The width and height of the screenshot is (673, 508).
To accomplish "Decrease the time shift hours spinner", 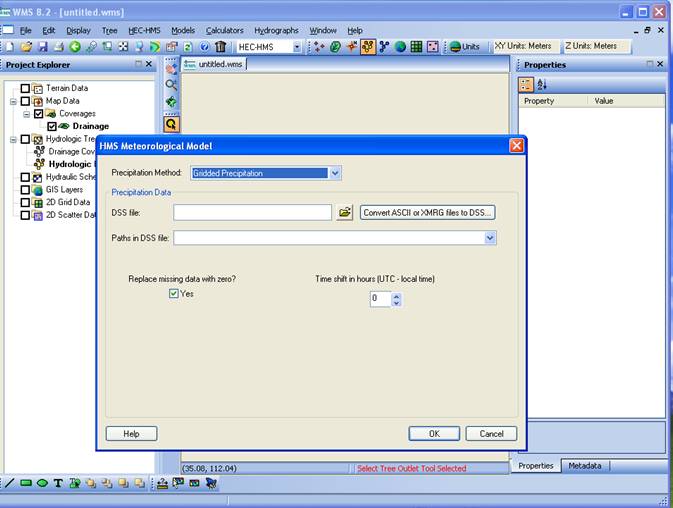I will 397,303.
